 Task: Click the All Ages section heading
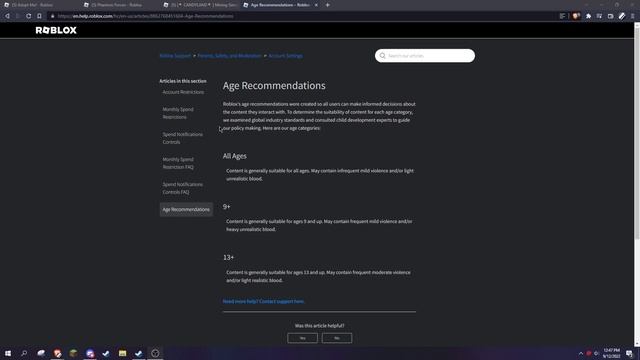pos(235,156)
